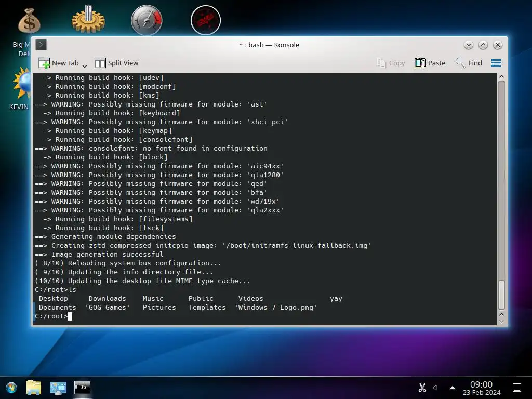Click the volume speaker tray icon
This screenshot has width=532, height=399.
[435, 388]
